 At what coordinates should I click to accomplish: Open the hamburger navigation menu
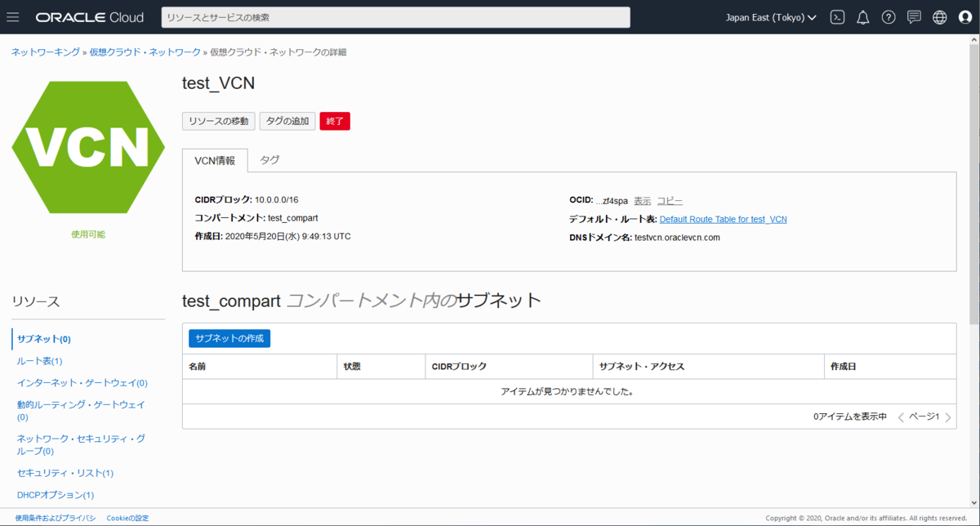click(12, 17)
